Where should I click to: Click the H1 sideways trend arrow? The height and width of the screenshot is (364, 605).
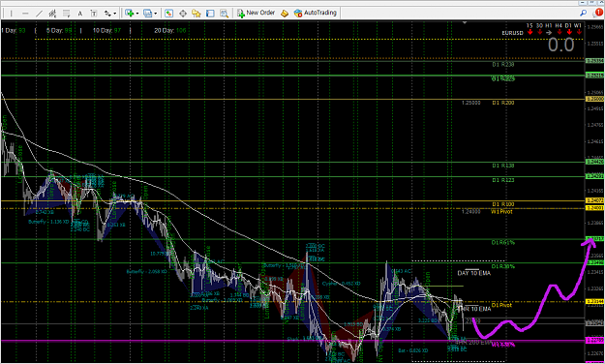point(549,32)
